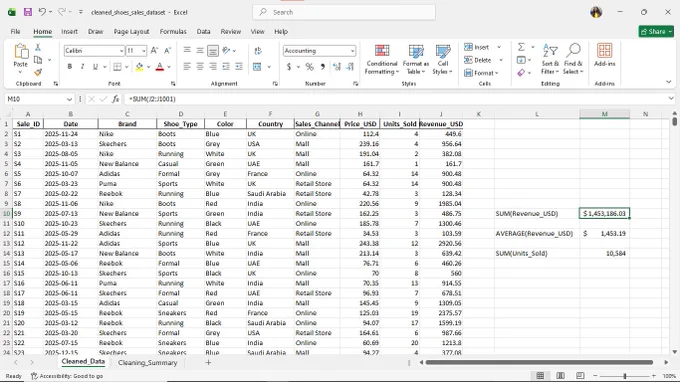Image resolution: width=680 pixels, height=382 pixels.
Task: Click Accessibility: Good to go status
Action: point(67,376)
